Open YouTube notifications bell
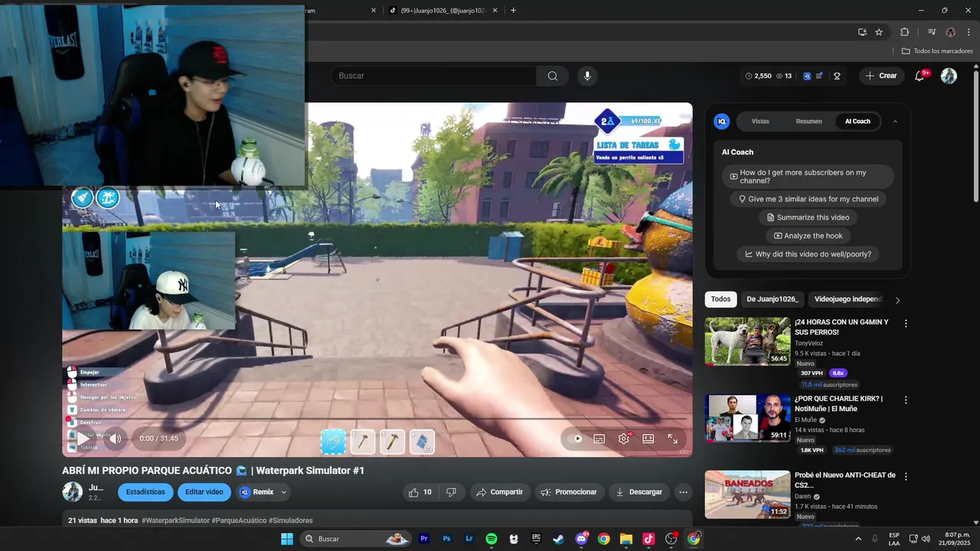980x551 pixels. point(920,76)
